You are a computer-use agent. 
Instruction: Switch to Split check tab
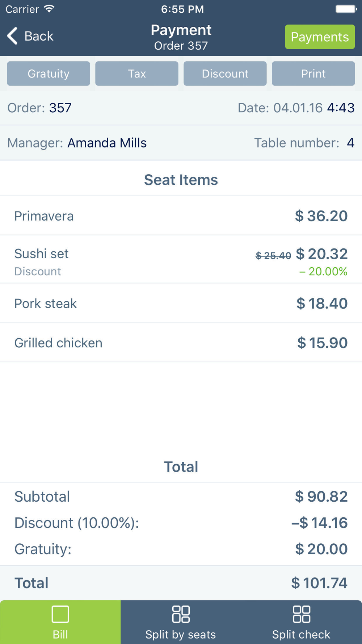click(x=301, y=622)
